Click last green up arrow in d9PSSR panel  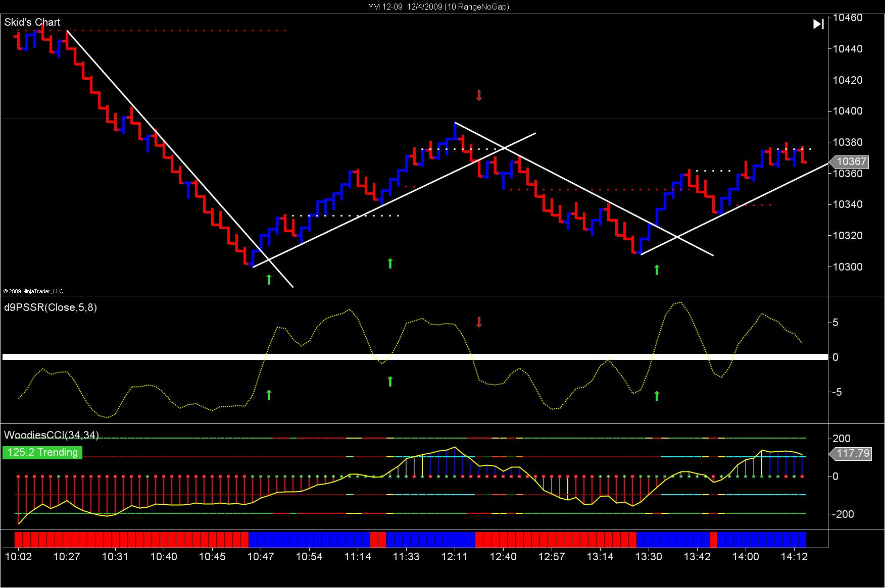[657, 396]
